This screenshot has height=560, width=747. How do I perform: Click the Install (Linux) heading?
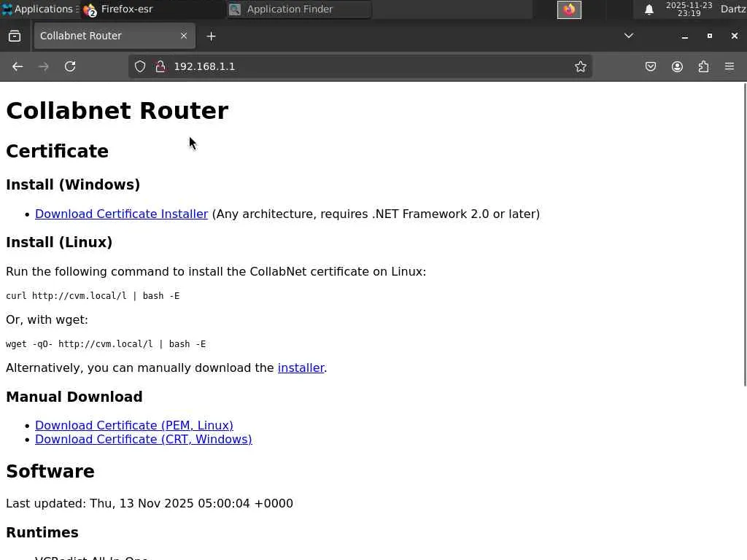point(59,242)
